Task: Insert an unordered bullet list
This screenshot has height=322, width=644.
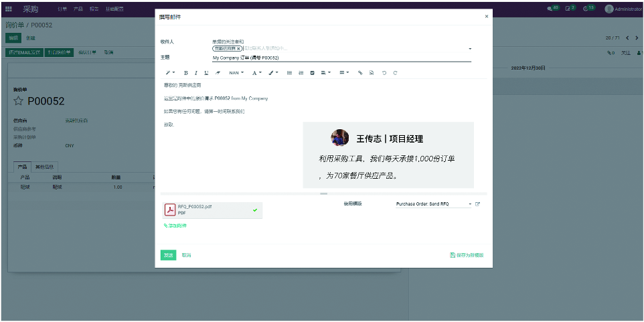Action: [x=290, y=72]
